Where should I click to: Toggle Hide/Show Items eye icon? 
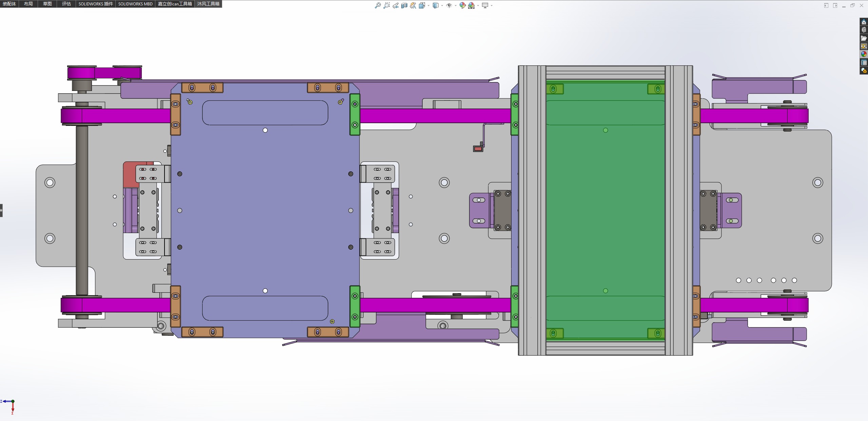click(449, 5)
